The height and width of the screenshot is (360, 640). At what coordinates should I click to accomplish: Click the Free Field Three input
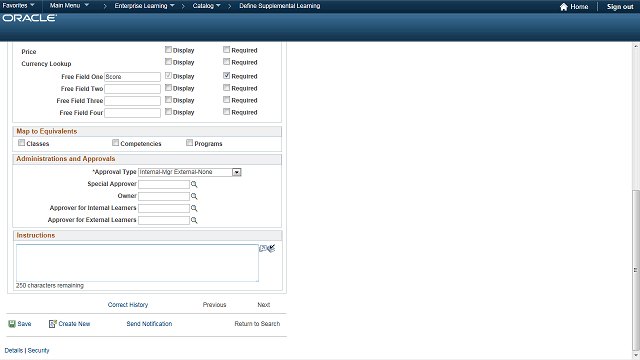pos(132,101)
